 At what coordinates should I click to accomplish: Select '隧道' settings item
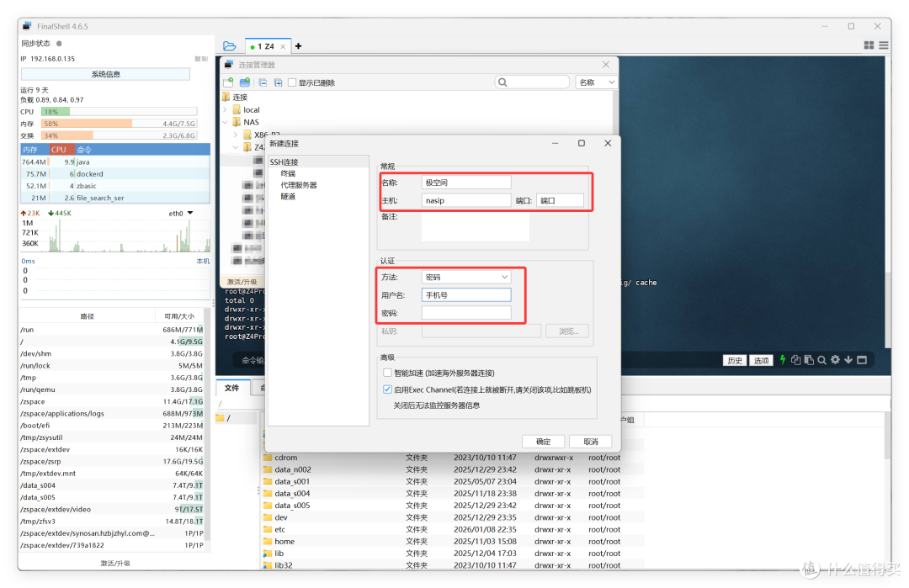coord(288,196)
